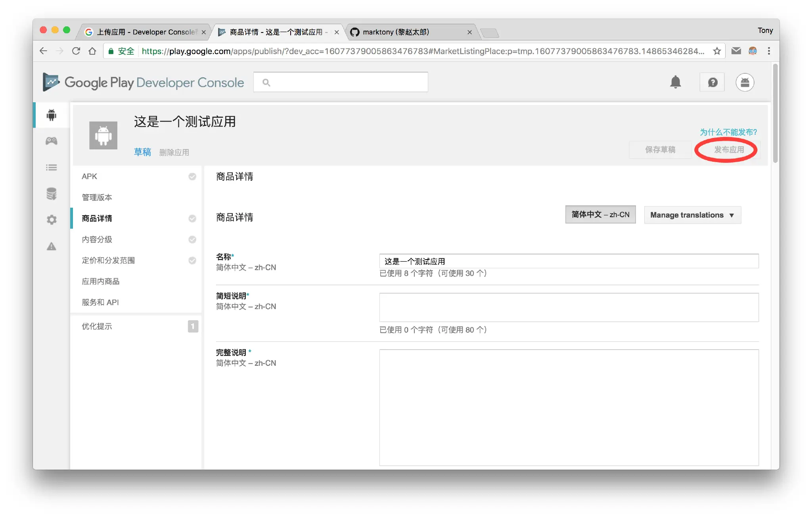Open the download reports database icon
This screenshot has width=812, height=516.
point(52,194)
